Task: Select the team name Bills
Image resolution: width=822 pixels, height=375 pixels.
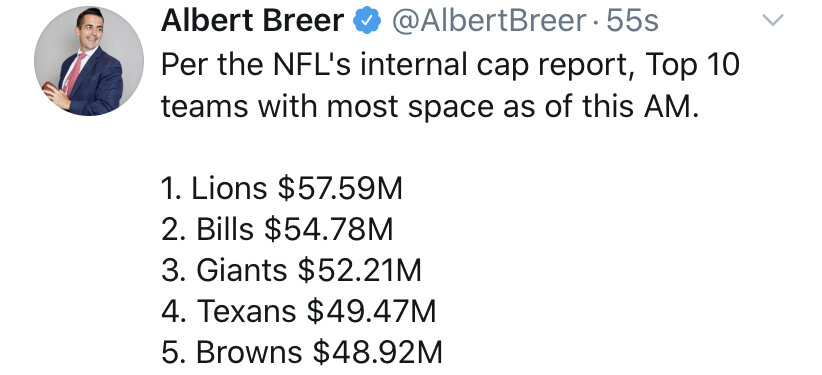Action: (x=225, y=230)
